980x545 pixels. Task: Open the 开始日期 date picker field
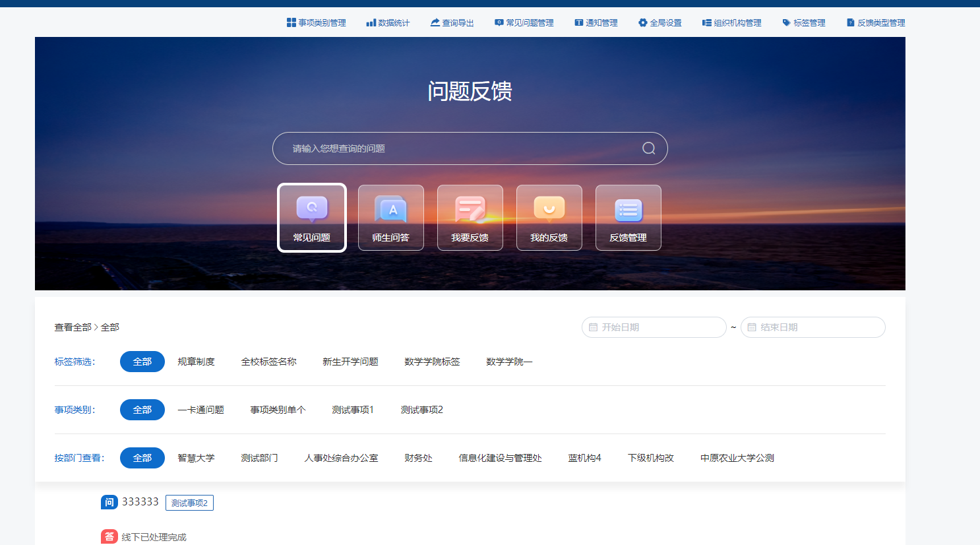point(654,327)
